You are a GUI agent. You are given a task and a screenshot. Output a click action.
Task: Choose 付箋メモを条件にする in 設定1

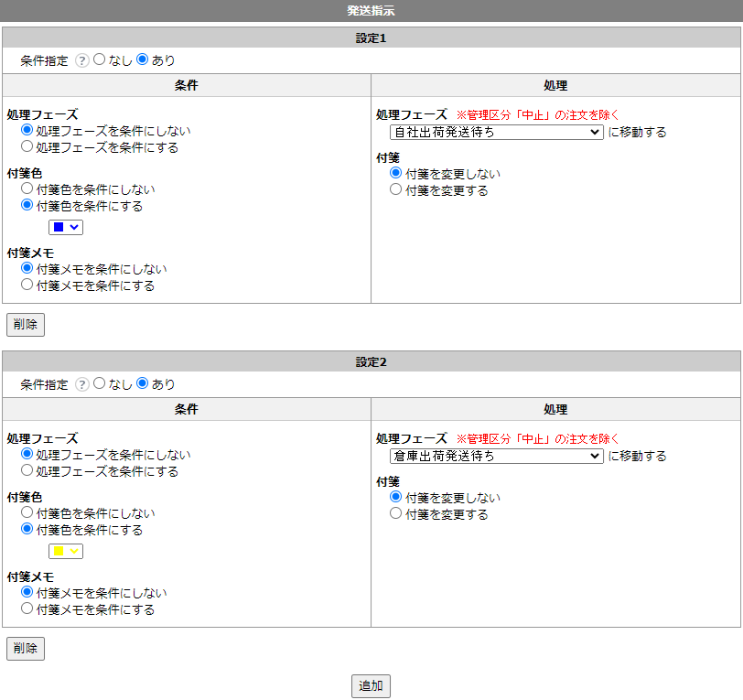point(27,285)
